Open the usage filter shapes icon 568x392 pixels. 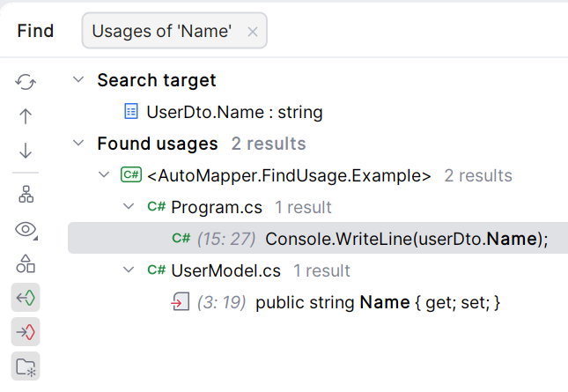pos(26,263)
